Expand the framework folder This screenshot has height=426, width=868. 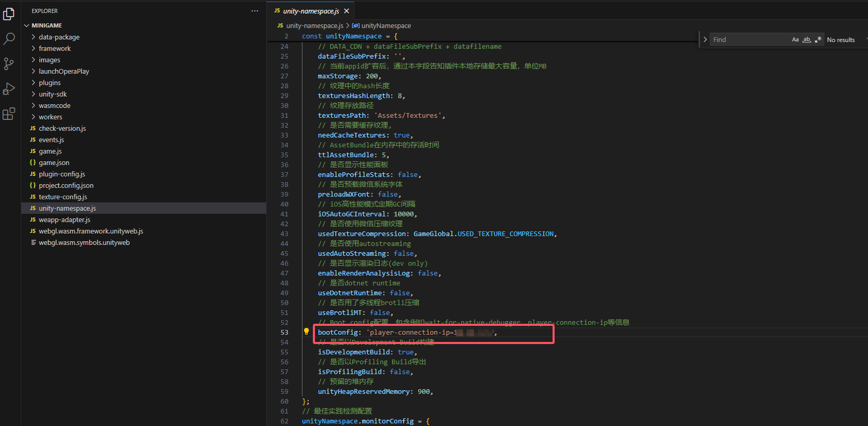(x=34, y=48)
